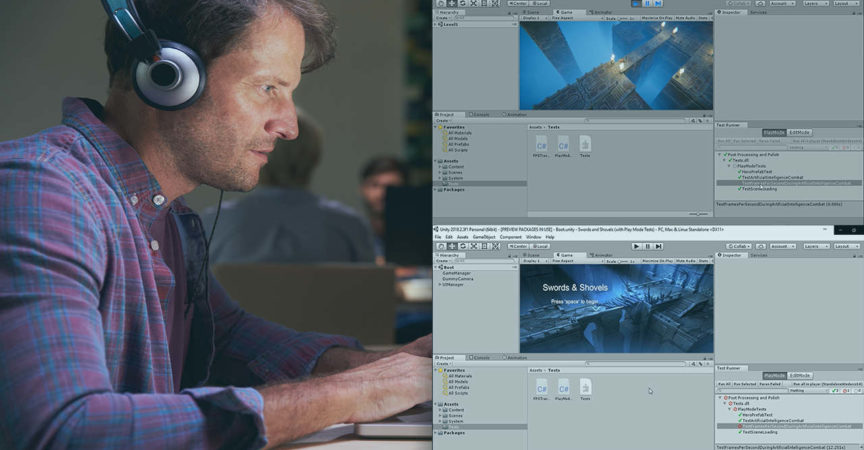The width and height of the screenshot is (864, 450).
Task: Open the Collab dropdown in Boot.unity window
Action: point(739,246)
